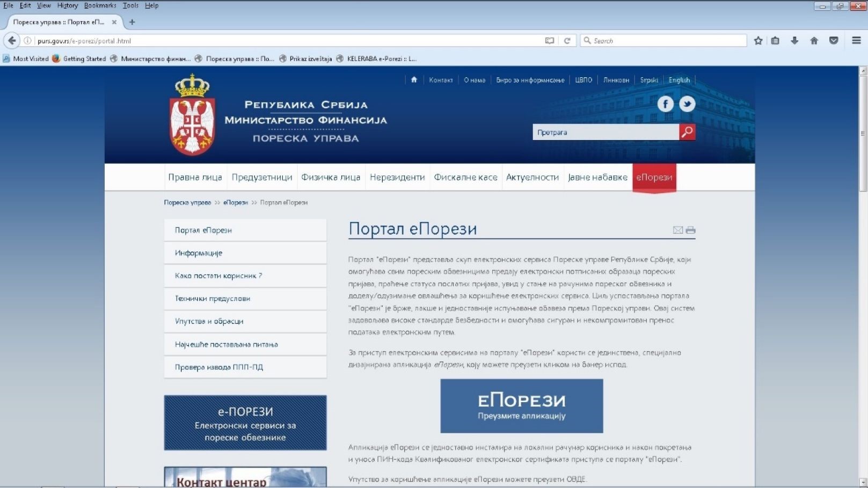The image size is (868, 488).
Task: Send page via envelope icon
Action: 677,230
